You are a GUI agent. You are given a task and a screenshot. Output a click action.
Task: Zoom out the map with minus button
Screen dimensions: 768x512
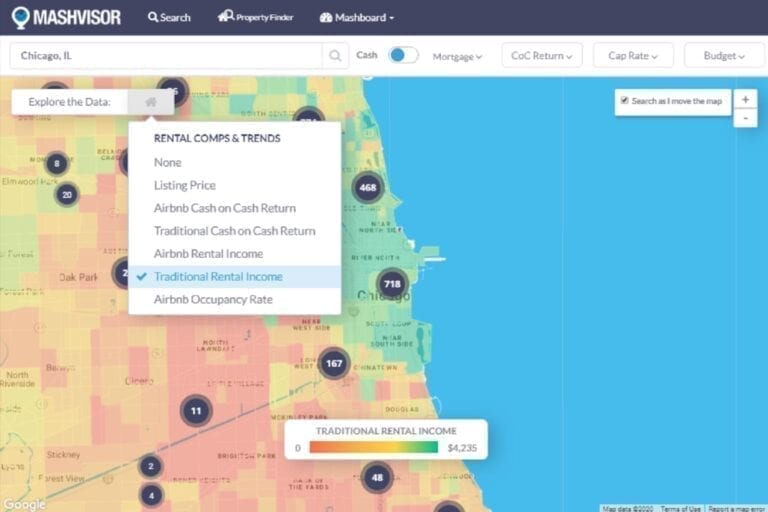745,118
